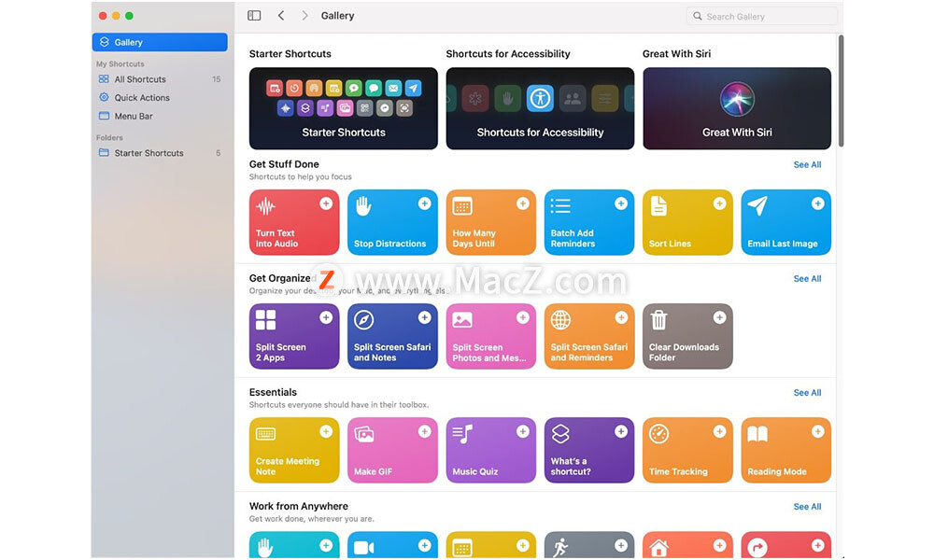The width and height of the screenshot is (934, 560).
Task: Add Reading Mode via plus icon
Action: pos(818,431)
